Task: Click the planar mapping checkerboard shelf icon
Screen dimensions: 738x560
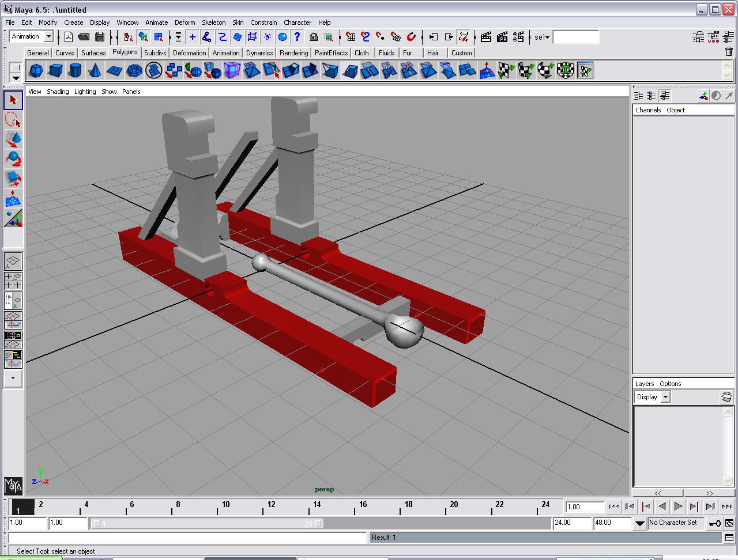Action: coord(506,71)
